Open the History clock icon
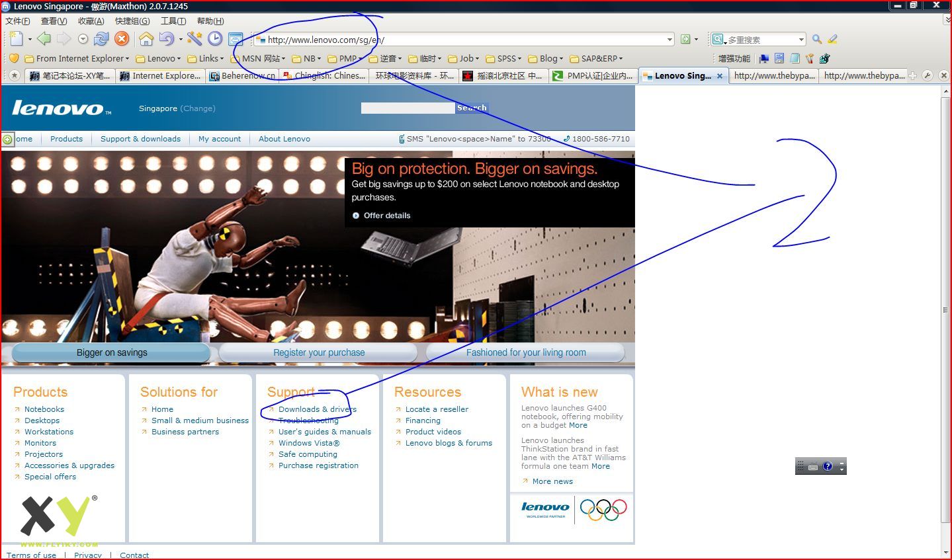The width and height of the screenshot is (952, 560). coord(215,39)
